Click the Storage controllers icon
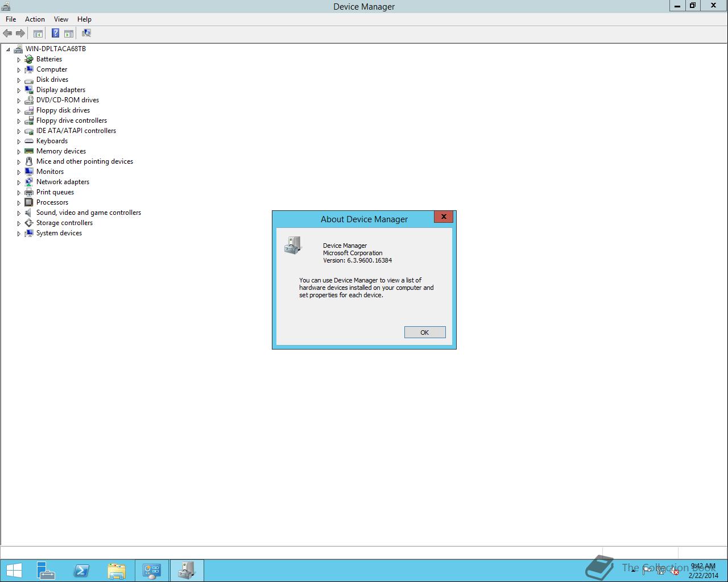The width and height of the screenshot is (728, 582). [x=29, y=223]
